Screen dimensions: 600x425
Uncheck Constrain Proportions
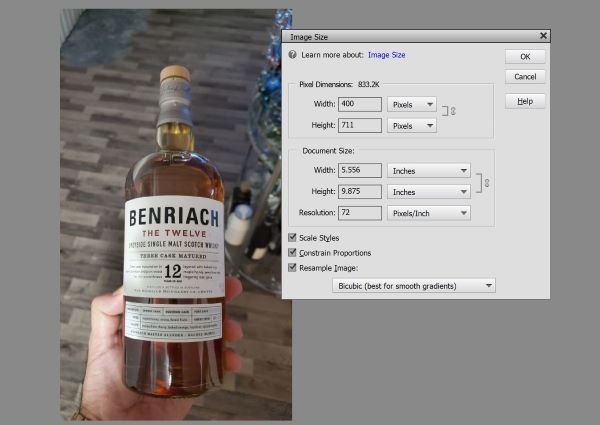(x=292, y=252)
